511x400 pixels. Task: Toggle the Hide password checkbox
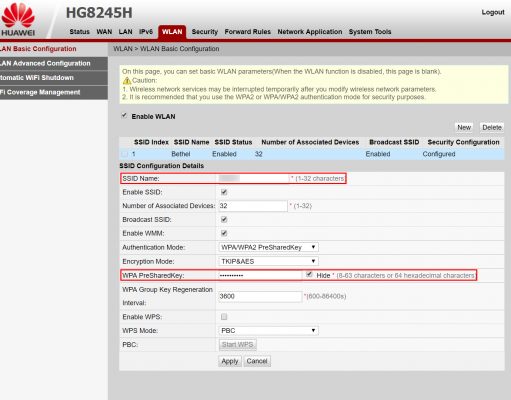[309, 275]
